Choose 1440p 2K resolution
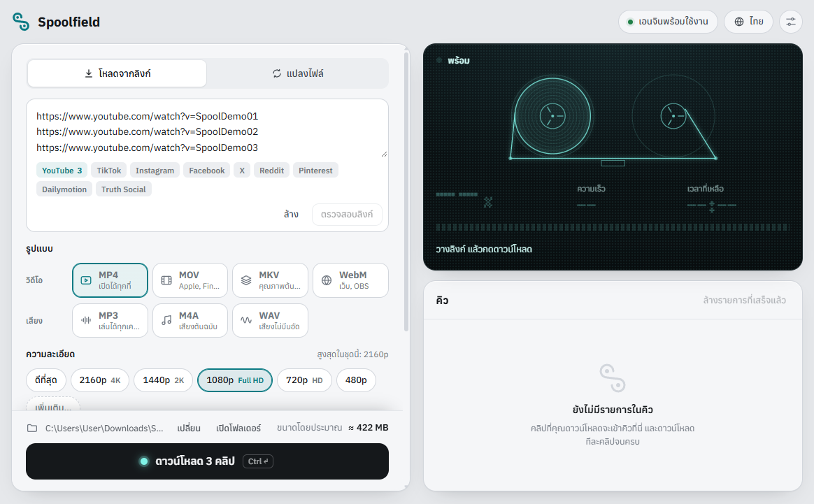 click(164, 380)
